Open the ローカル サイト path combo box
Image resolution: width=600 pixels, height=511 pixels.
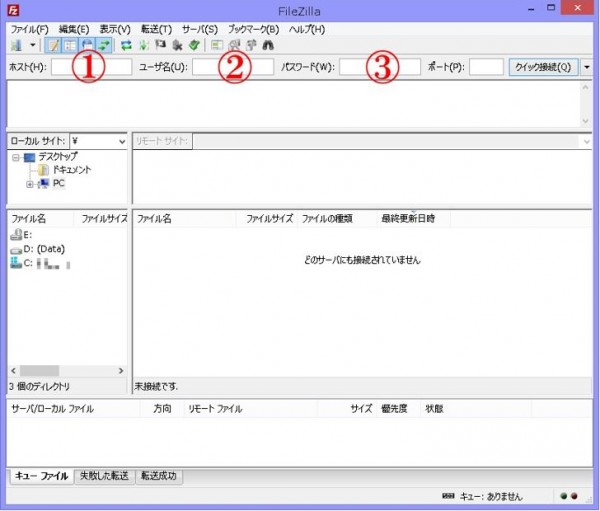point(98,141)
